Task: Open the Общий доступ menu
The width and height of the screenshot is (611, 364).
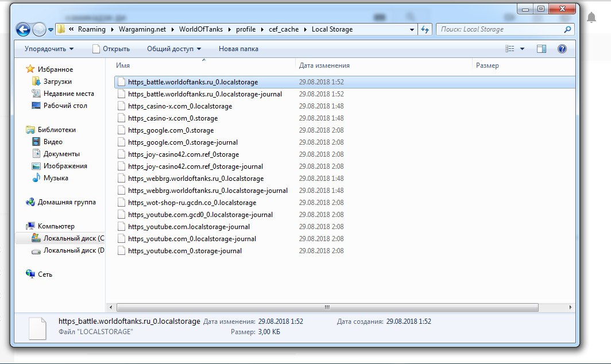Action: [x=174, y=49]
